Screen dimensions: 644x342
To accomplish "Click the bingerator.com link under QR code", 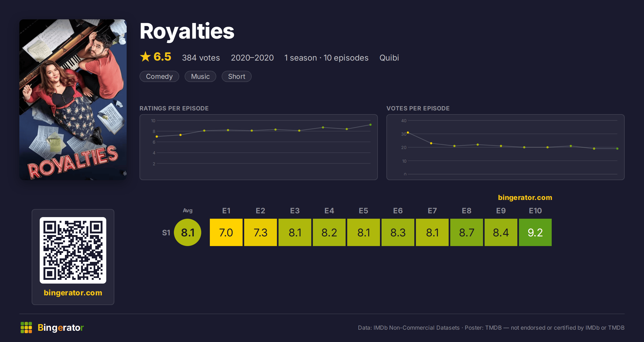I will [x=73, y=293].
